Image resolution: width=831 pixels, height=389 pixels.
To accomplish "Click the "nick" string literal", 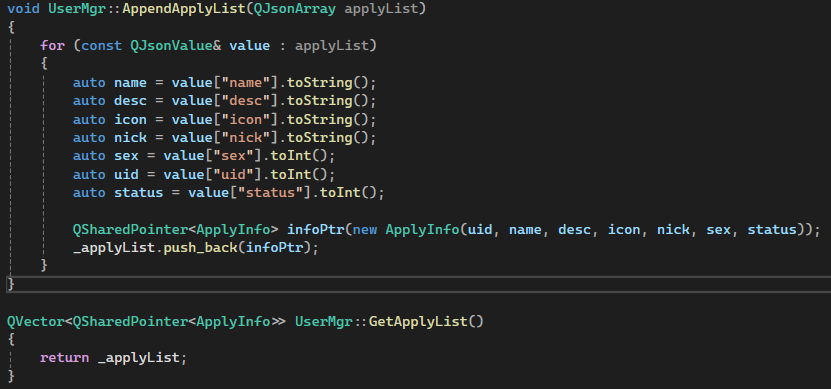I will tap(245, 138).
